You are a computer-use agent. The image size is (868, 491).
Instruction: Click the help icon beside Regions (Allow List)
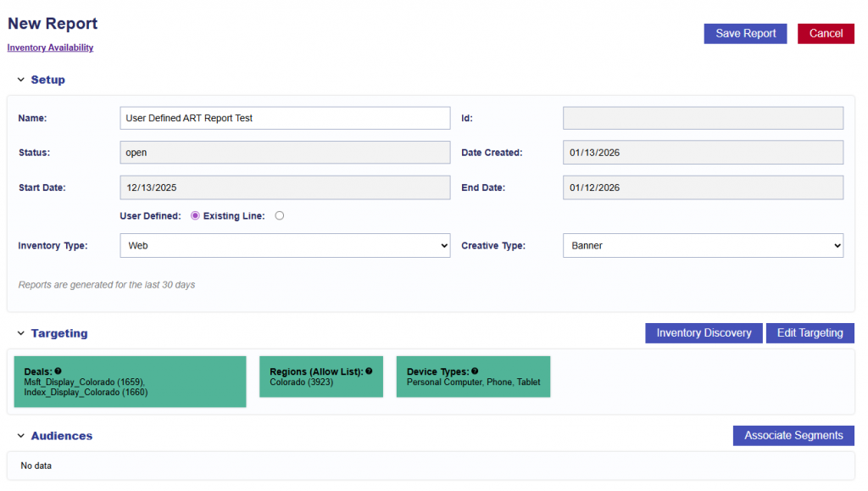tap(370, 371)
